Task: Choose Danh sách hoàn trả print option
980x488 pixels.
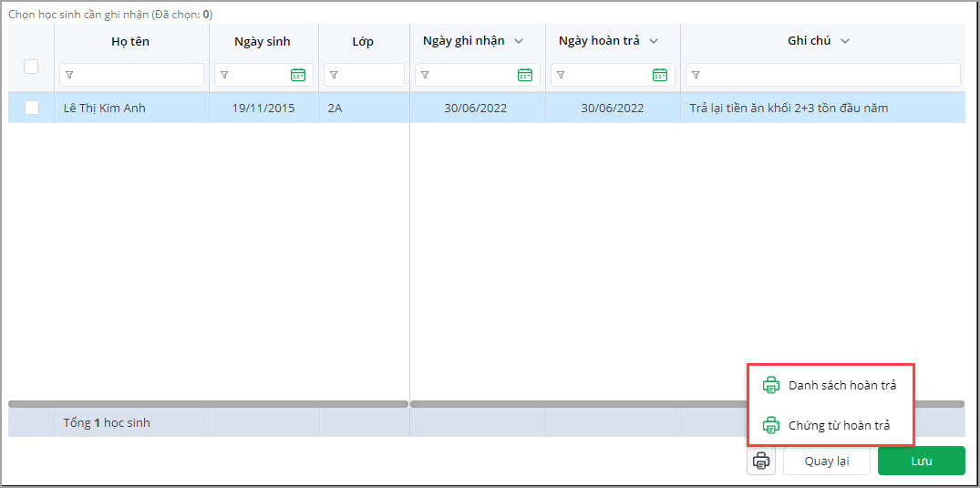Action: coord(830,386)
